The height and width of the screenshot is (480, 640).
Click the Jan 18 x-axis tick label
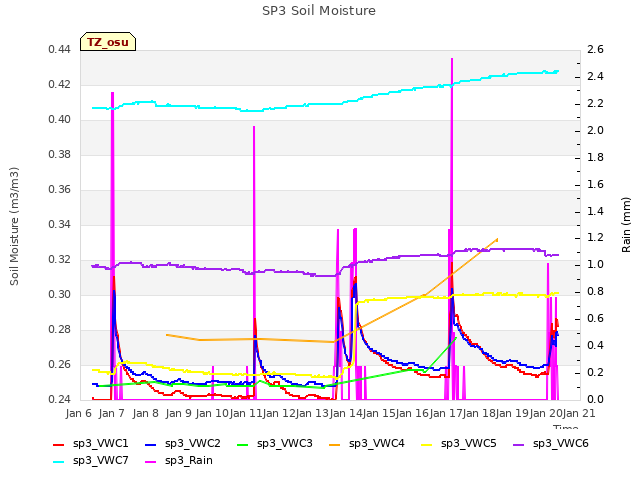point(480,413)
